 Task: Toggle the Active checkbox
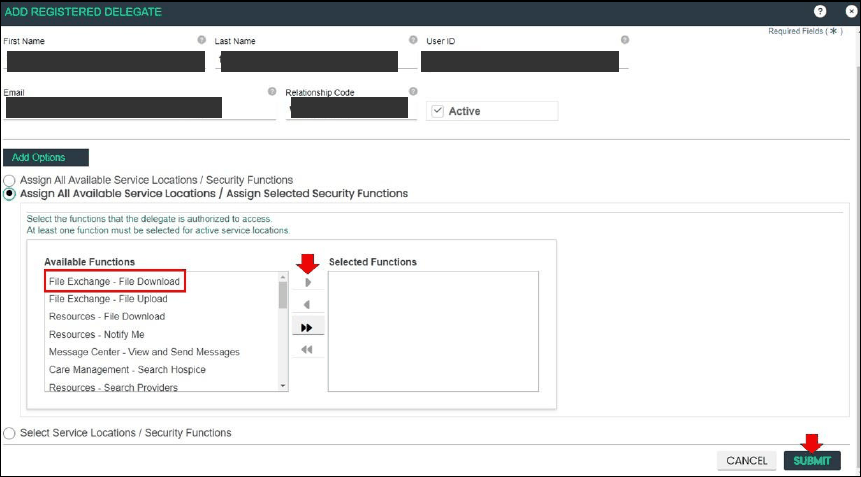click(438, 111)
